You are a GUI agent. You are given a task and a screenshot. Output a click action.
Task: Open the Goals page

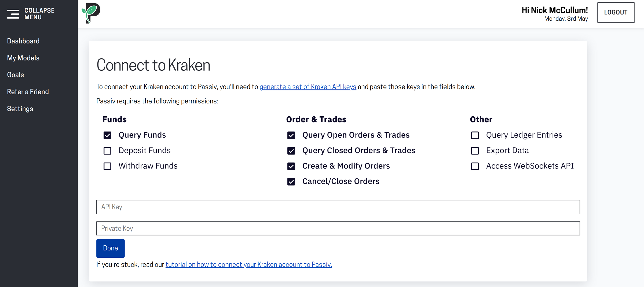tap(15, 75)
